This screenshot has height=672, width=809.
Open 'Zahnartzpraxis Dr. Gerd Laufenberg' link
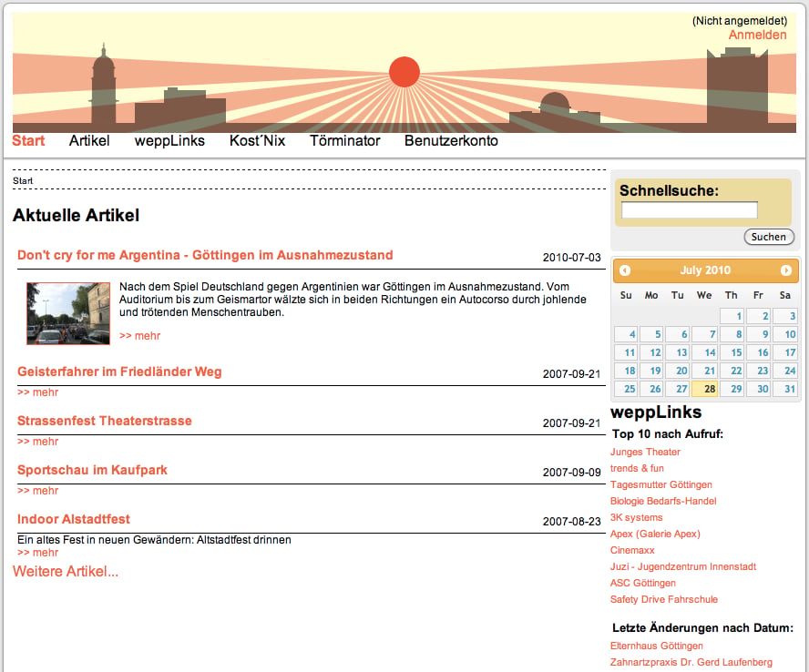coord(691,662)
